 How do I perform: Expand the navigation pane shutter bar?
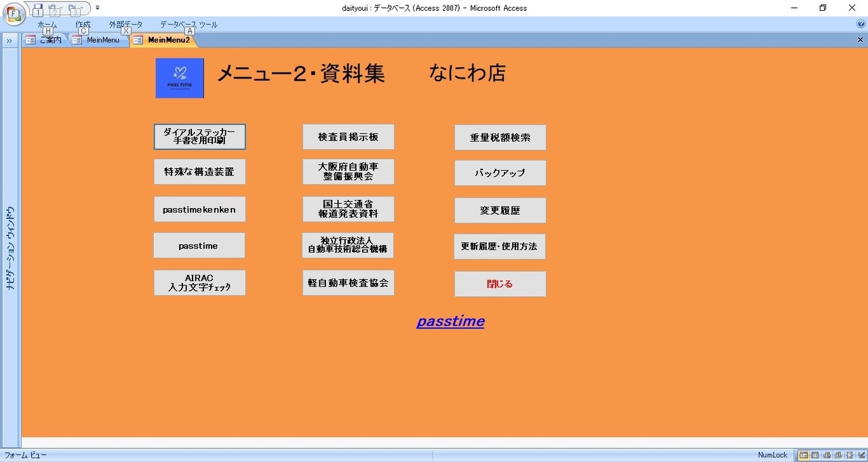[10, 40]
